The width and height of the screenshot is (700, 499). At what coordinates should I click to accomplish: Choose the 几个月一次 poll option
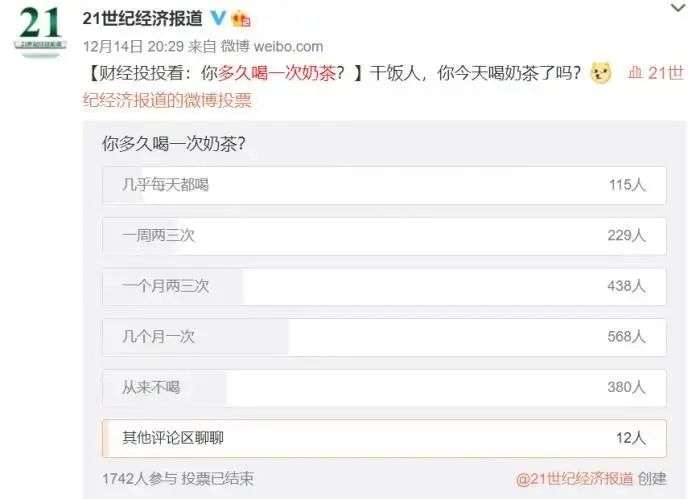[x=384, y=337]
